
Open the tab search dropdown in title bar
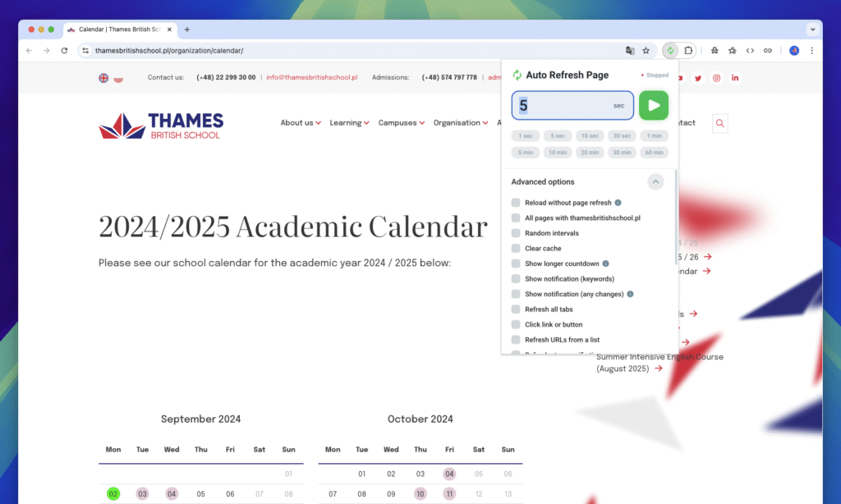(812, 30)
